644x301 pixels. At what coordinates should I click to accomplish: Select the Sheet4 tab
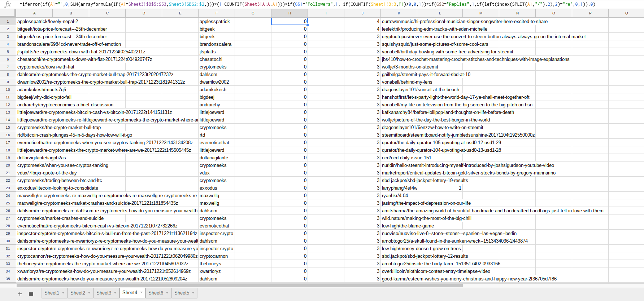pos(130,292)
